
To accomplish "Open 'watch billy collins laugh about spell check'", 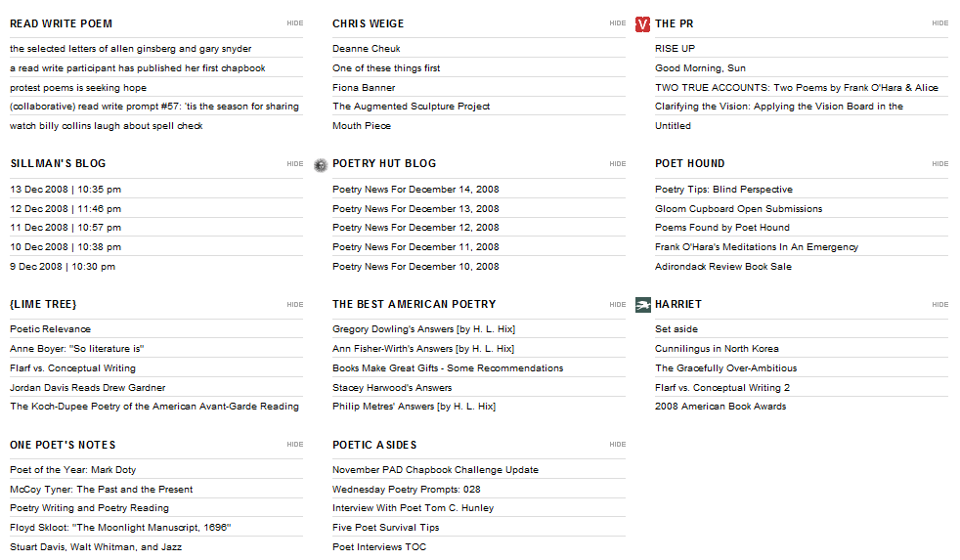I will (x=106, y=125).
